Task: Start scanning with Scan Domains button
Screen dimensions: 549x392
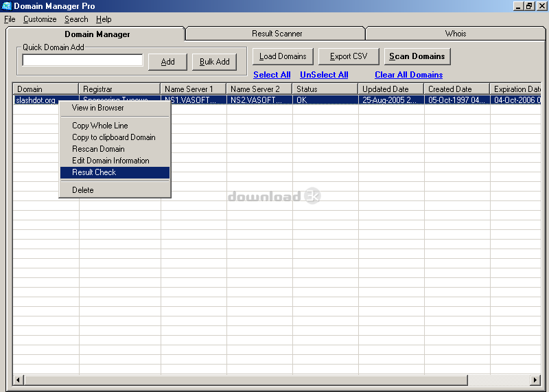Action: [417, 56]
